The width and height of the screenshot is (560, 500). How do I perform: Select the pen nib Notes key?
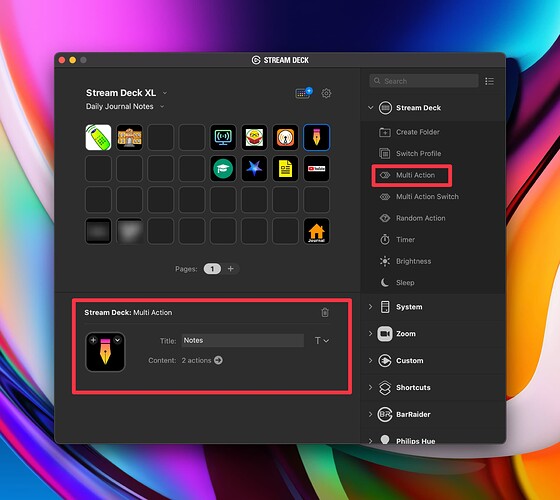pyautogui.click(x=316, y=137)
